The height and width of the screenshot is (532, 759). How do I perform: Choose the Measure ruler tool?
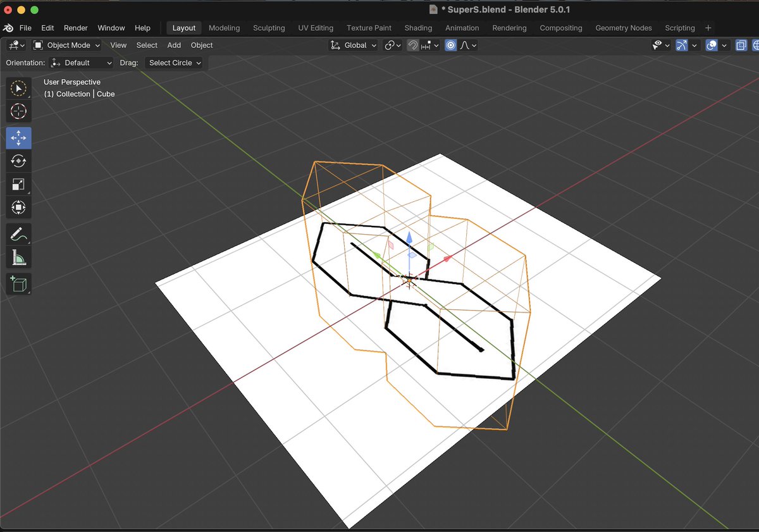point(18,257)
